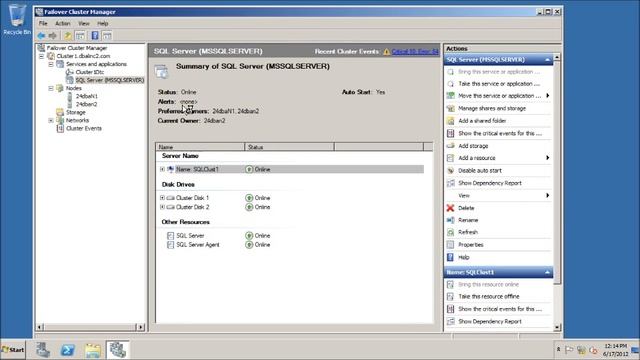
Task: Click the Help action icon in Actions
Action: point(450,258)
